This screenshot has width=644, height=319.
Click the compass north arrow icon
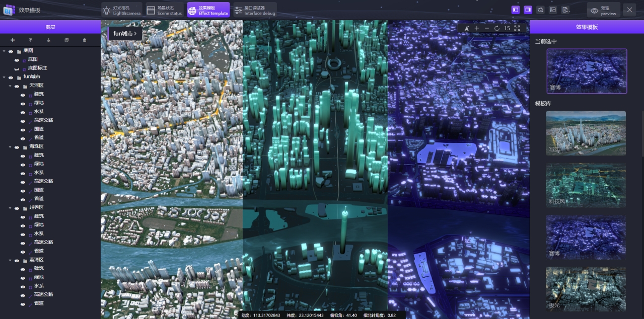pos(467,28)
